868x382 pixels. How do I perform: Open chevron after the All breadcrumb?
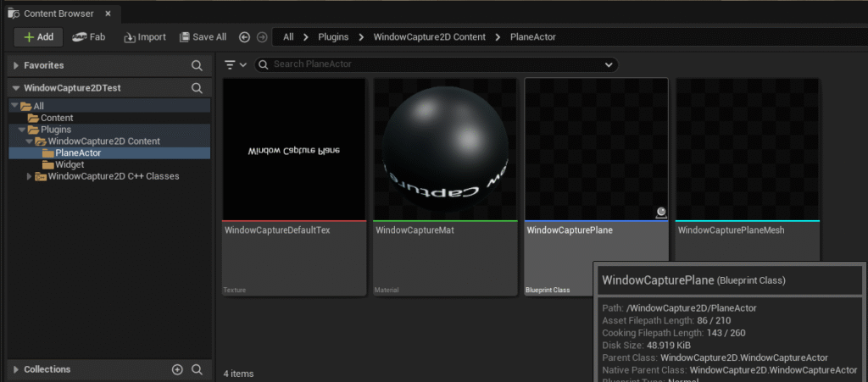click(305, 37)
